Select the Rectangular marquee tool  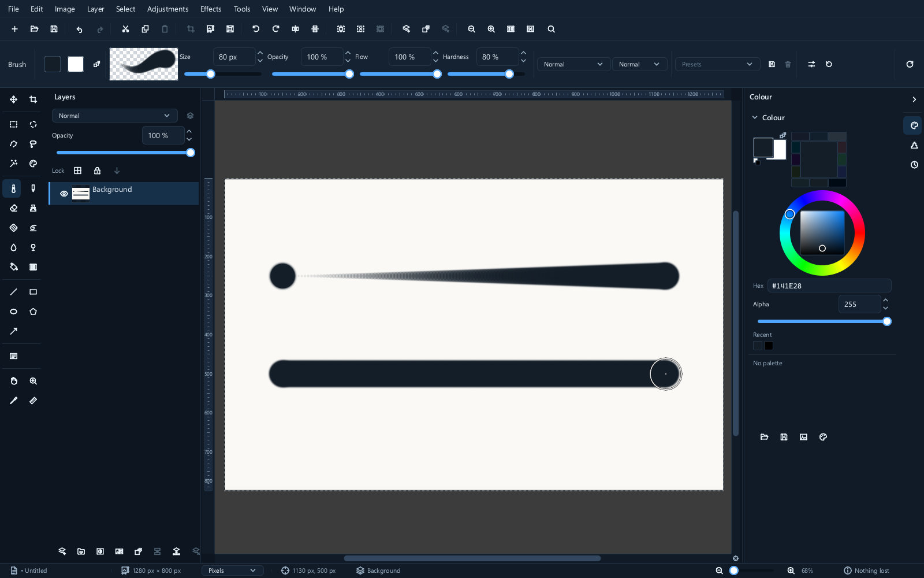[13, 124]
